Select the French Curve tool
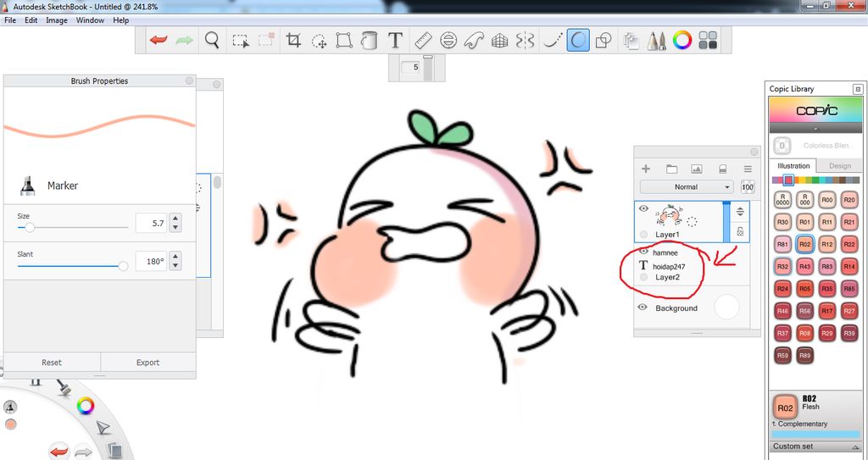The image size is (868, 460). click(474, 41)
